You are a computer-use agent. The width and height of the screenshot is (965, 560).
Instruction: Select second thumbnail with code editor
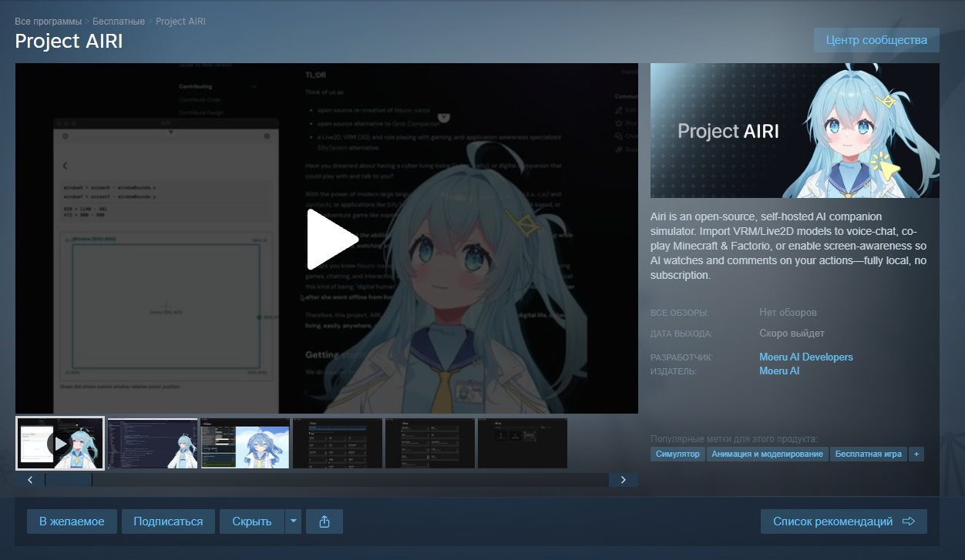tap(153, 444)
